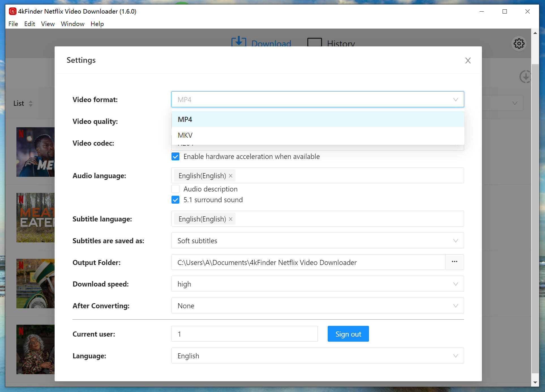
Task: Toggle Enable hardware acceleration checkbox
Action: pyautogui.click(x=175, y=156)
